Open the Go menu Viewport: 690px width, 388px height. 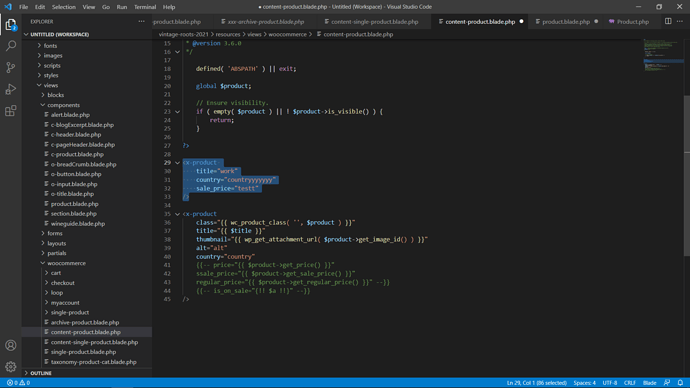(106, 7)
